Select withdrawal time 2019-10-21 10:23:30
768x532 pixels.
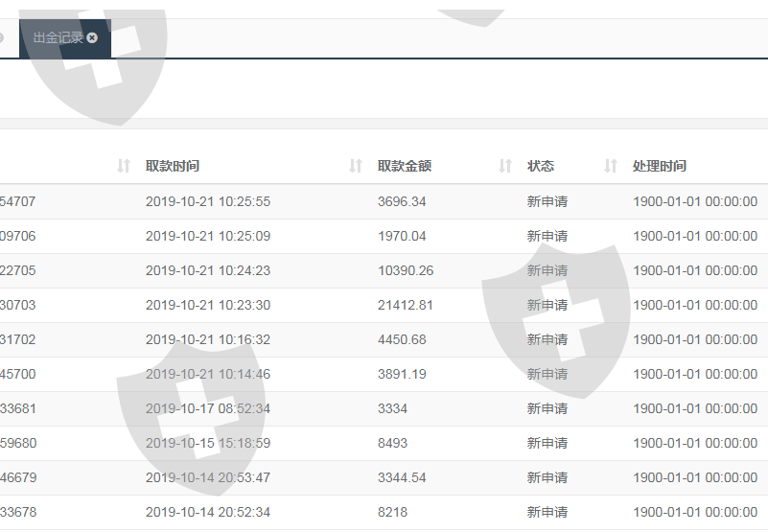pyautogui.click(x=208, y=305)
